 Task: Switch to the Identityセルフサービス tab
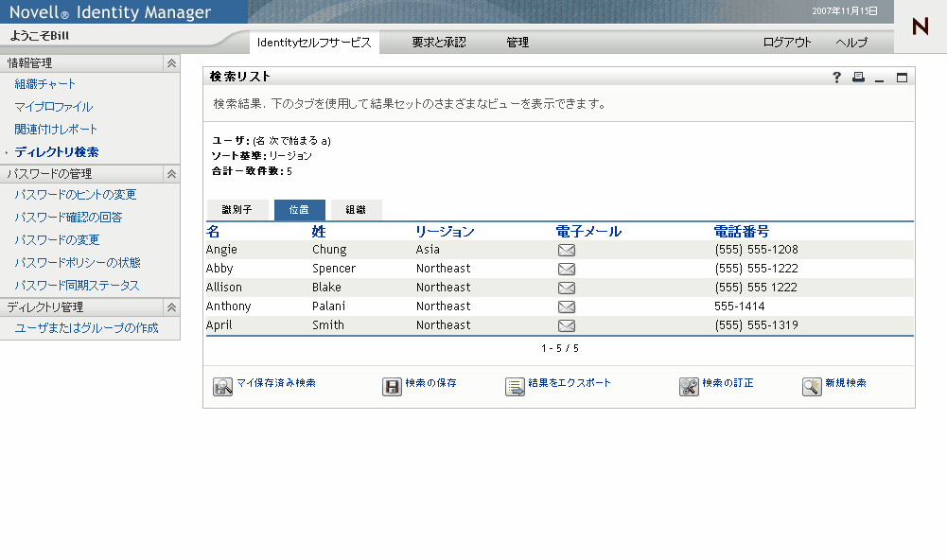tap(314, 43)
